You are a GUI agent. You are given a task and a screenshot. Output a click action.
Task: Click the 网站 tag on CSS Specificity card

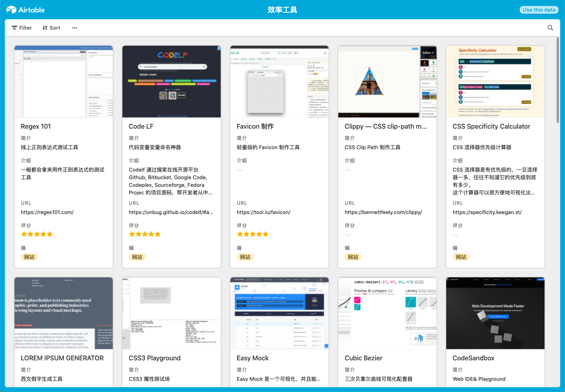tap(461, 257)
